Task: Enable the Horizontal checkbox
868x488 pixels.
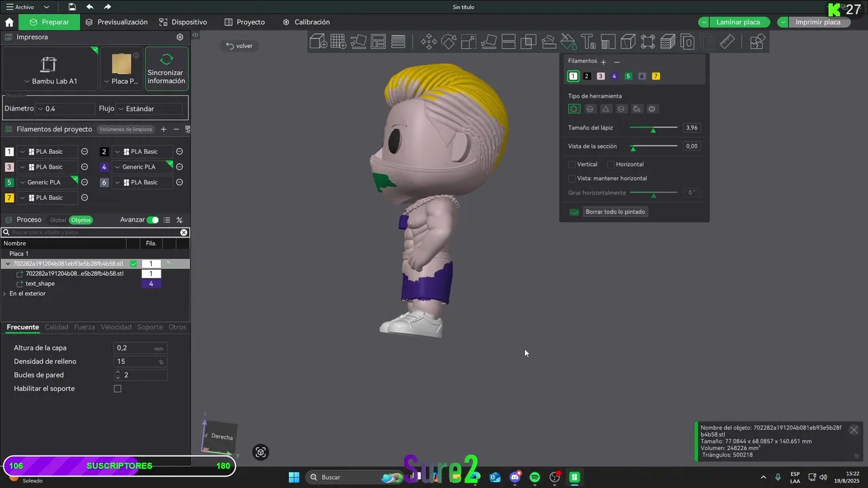Action: pyautogui.click(x=610, y=164)
